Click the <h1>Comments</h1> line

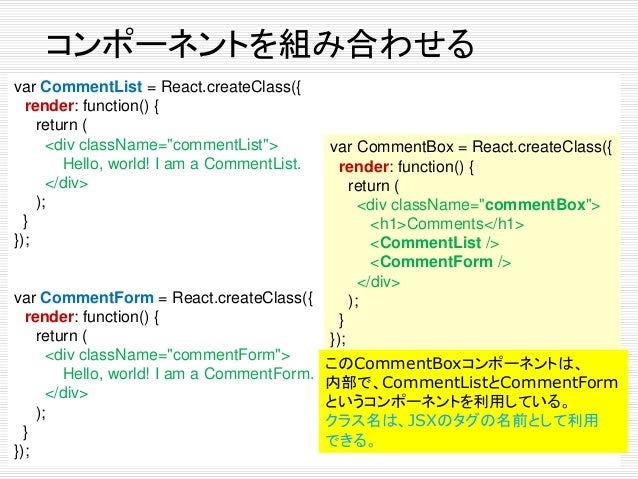point(447,224)
